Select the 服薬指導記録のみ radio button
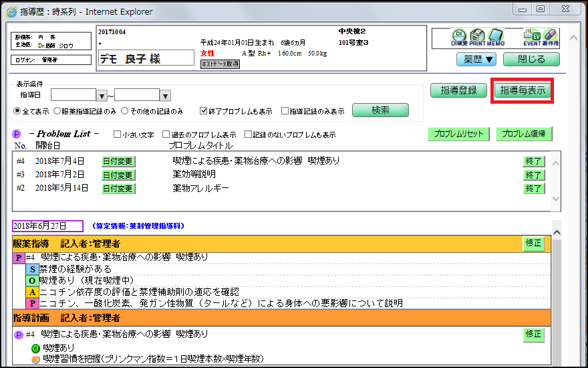The image size is (588, 368). 57,111
